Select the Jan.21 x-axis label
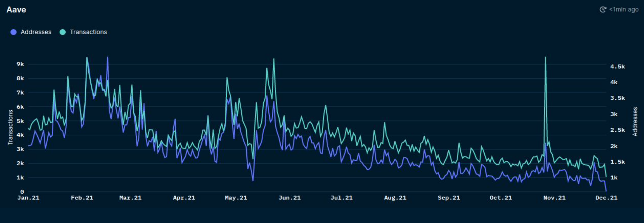The height and width of the screenshot is (223, 644). point(28,198)
